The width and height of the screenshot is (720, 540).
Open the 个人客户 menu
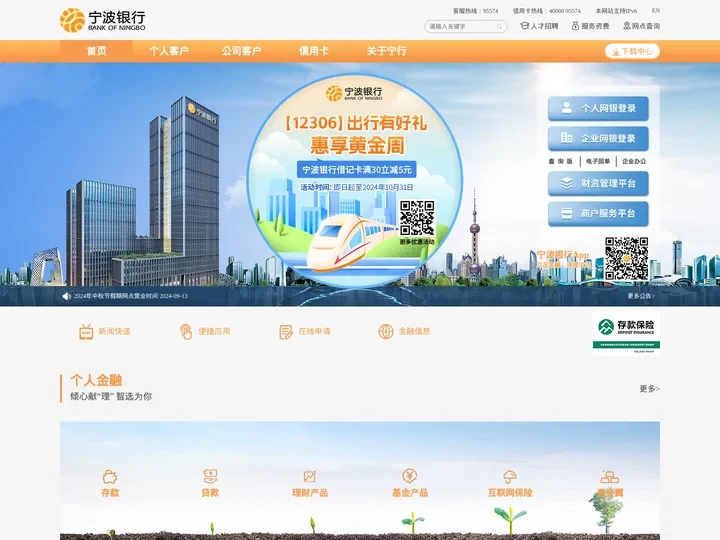coord(169,51)
